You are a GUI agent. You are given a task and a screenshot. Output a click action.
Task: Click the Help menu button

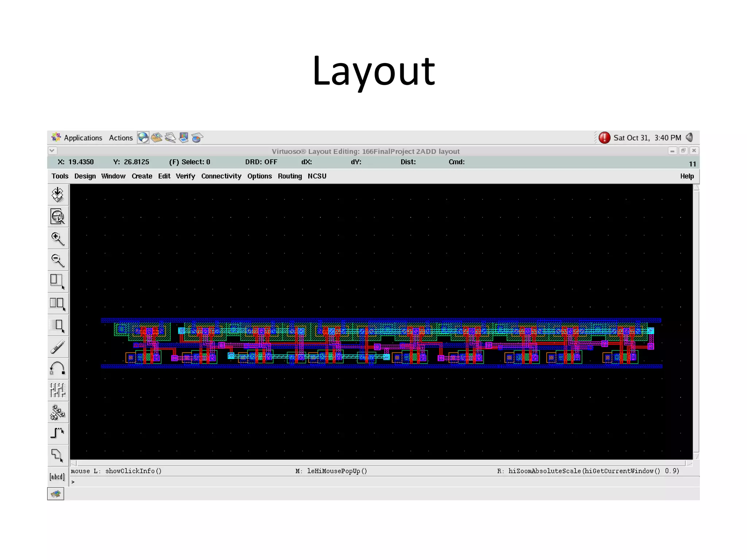[687, 176]
